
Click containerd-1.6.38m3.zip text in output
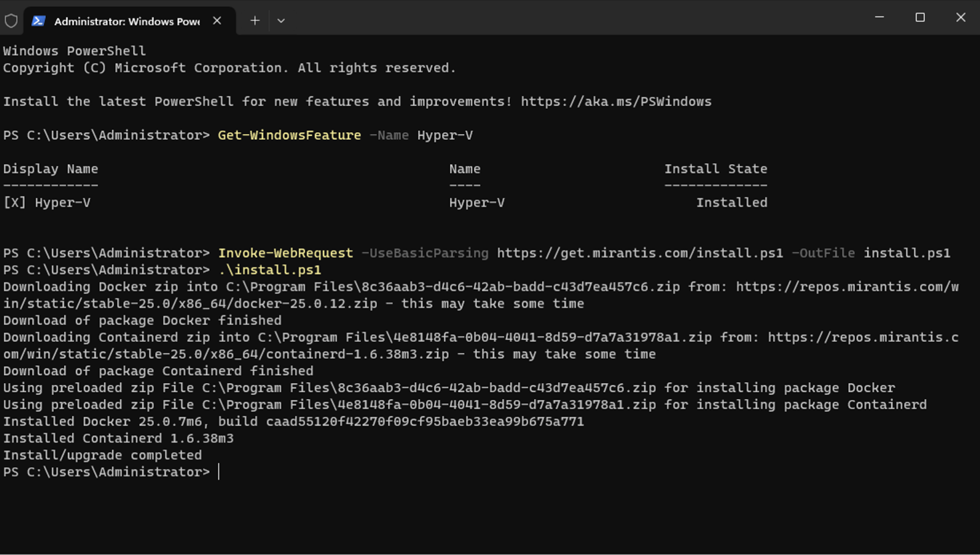click(357, 354)
